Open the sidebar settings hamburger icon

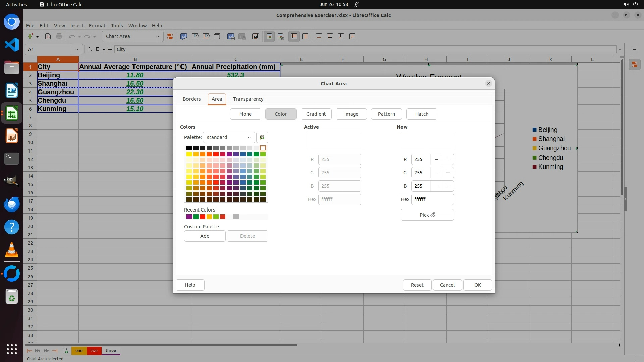click(x=634, y=49)
